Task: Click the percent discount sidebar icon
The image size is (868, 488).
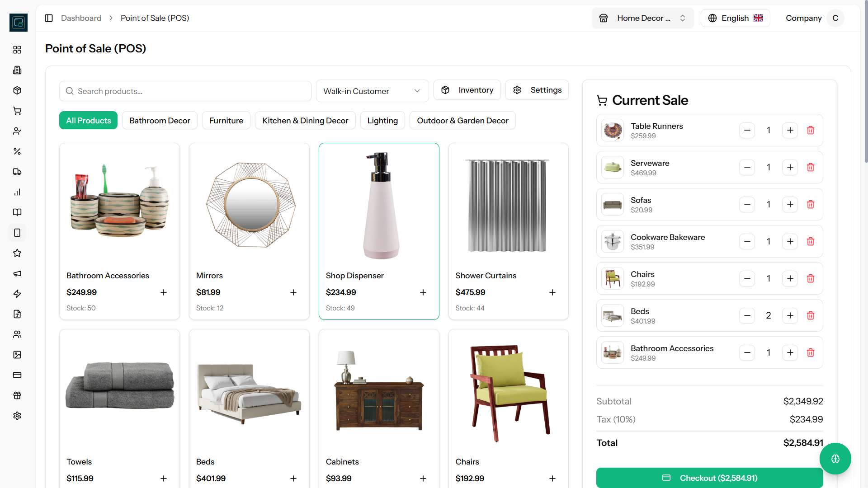Action: [17, 151]
